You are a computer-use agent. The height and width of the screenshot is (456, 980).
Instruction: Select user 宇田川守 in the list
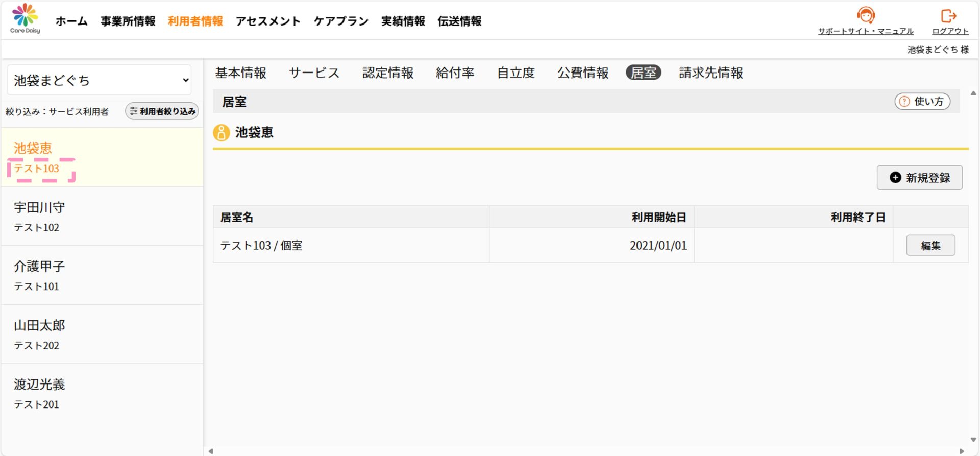click(102, 217)
